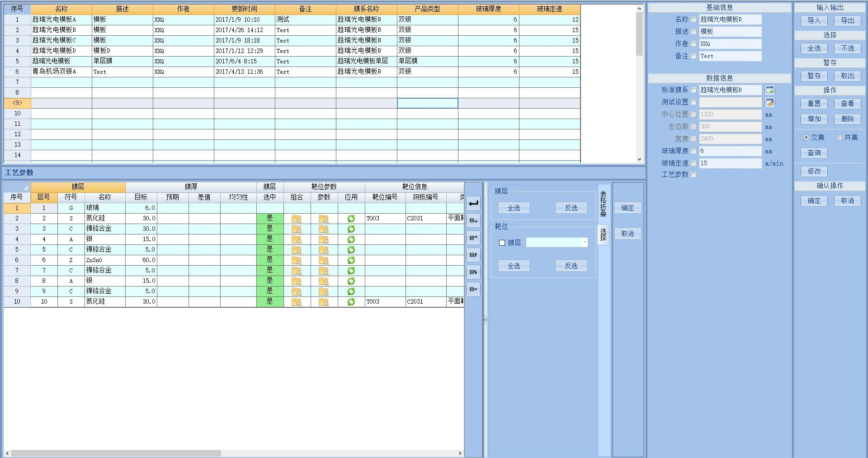Screen dimensions: 868x458
Task: Open 组合 folder icon for layer 5 镍铬合金
Action: (x=297, y=250)
